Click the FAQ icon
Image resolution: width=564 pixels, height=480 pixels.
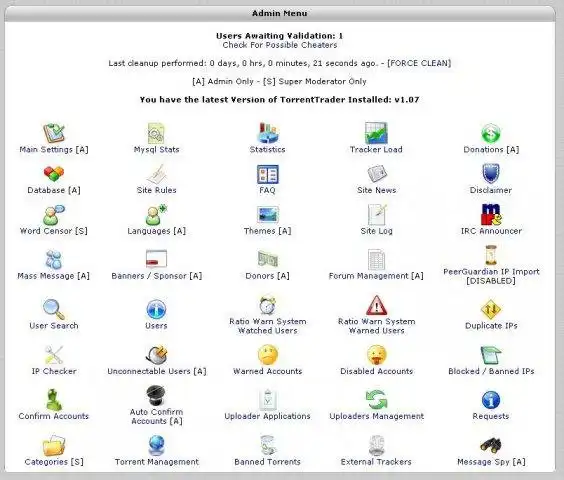point(267,174)
